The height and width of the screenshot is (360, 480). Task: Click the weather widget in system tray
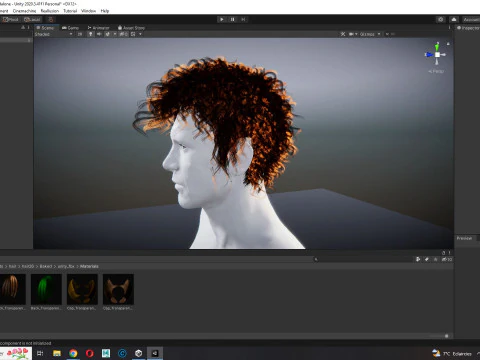click(x=452, y=353)
